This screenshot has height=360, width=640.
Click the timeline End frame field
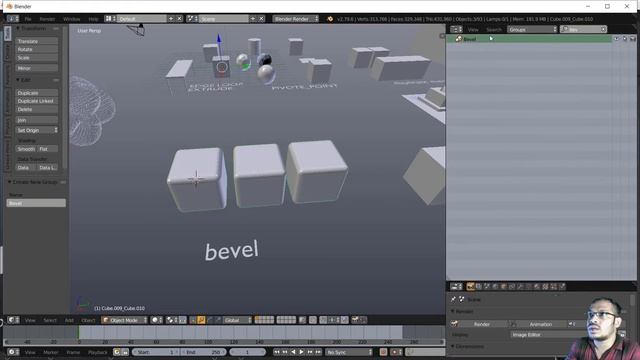click(203, 352)
